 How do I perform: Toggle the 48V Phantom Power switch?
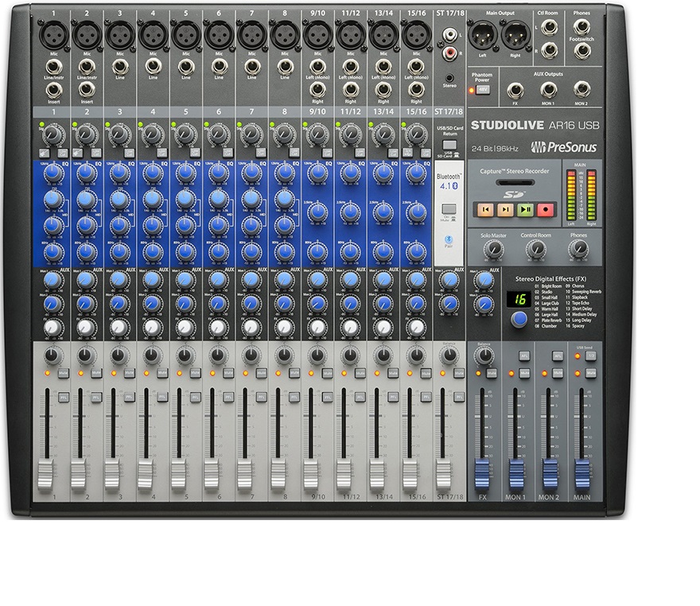pyautogui.click(x=484, y=90)
